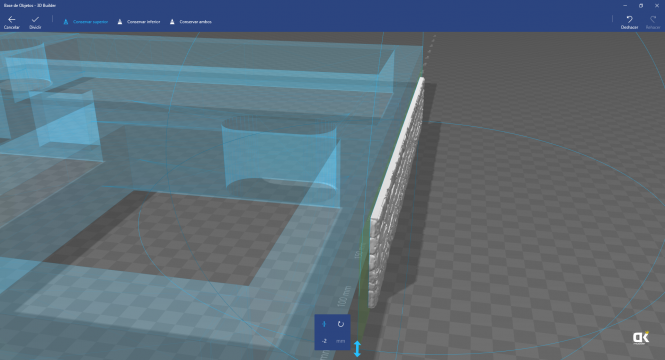Screen dimensions: 665x360
Task: Activate the move mode icon in gizmo panel
Action: coord(324,324)
